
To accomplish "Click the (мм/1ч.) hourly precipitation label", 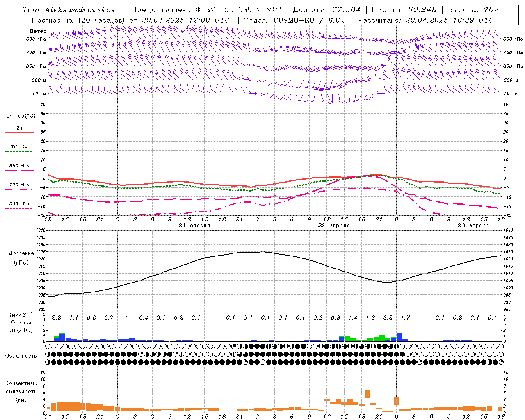I will (x=21, y=330).
